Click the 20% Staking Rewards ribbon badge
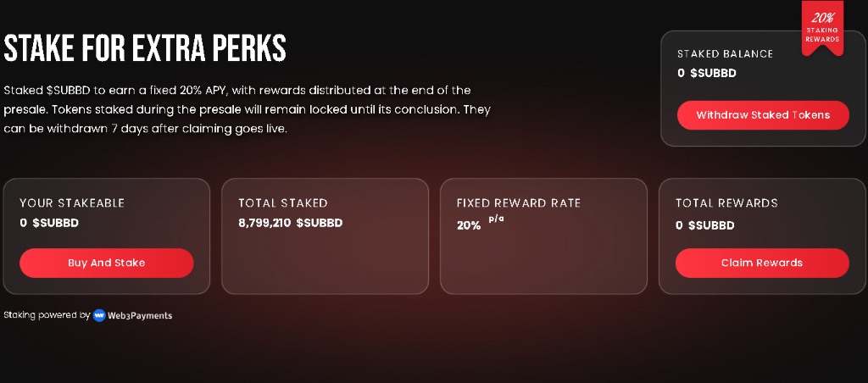 [822, 28]
